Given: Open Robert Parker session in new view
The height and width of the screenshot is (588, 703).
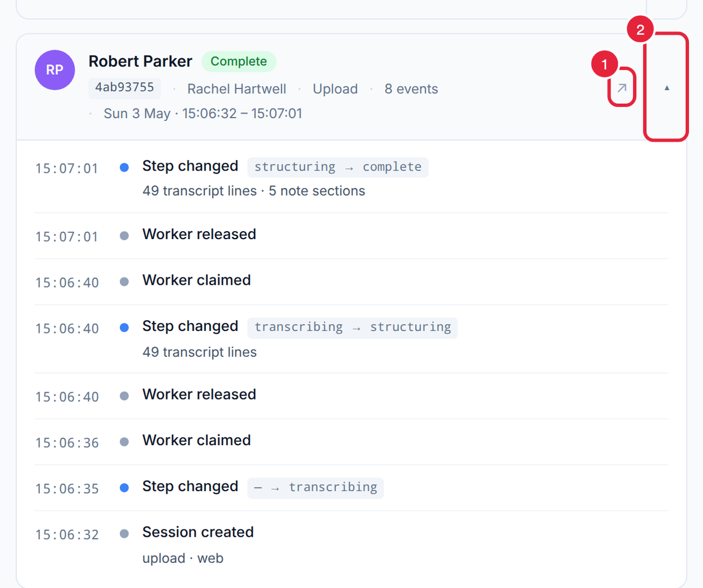Looking at the screenshot, I should (621, 88).
